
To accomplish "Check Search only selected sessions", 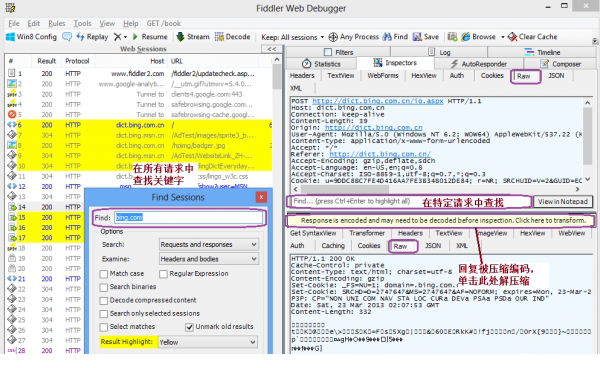I will tap(103, 314).
